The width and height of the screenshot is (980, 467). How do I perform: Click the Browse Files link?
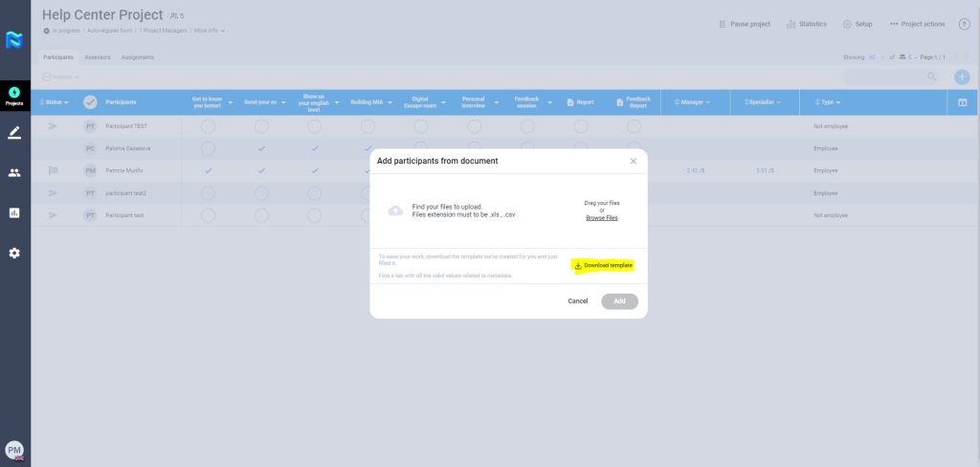(601, 218)
